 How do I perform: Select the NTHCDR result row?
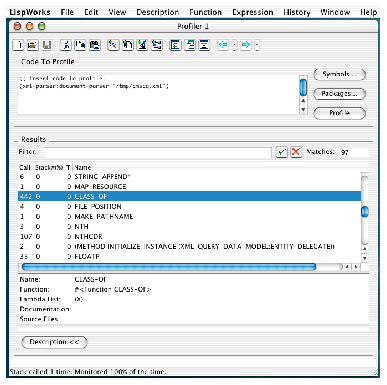tap(189, 237)
